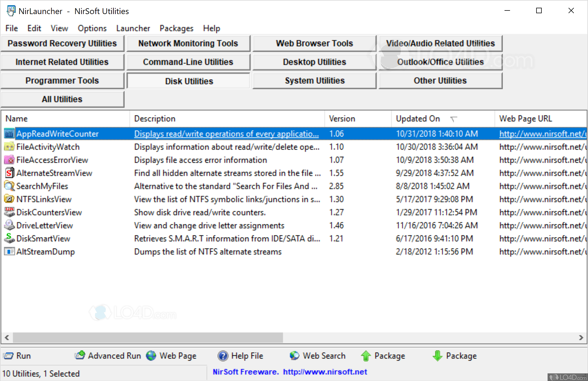588x381 pixels.
Task: Select the NTFSLinksView row
Action: pyautogui.click(x=44, y=199)
